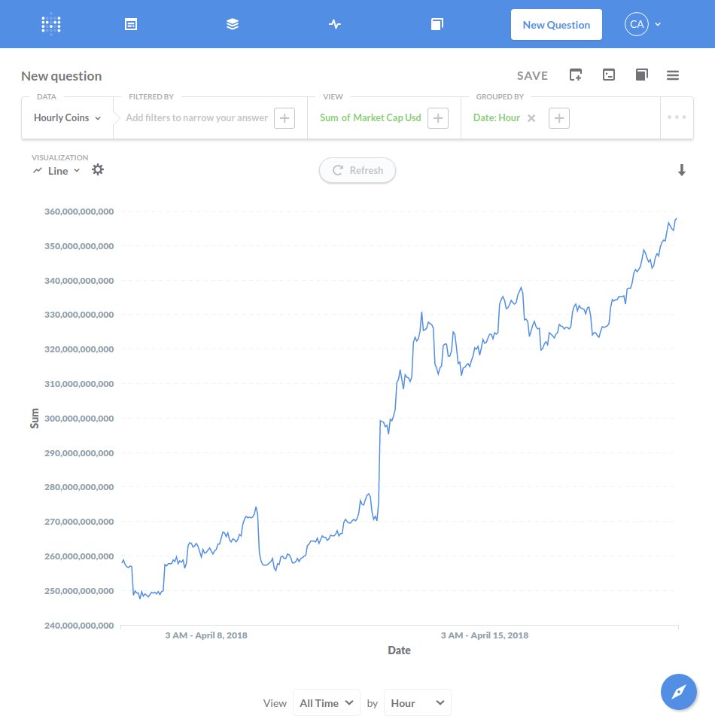715x728 pixels.
Task: Edit the Date: Hour grouping
Action: [x=496, y=118]
